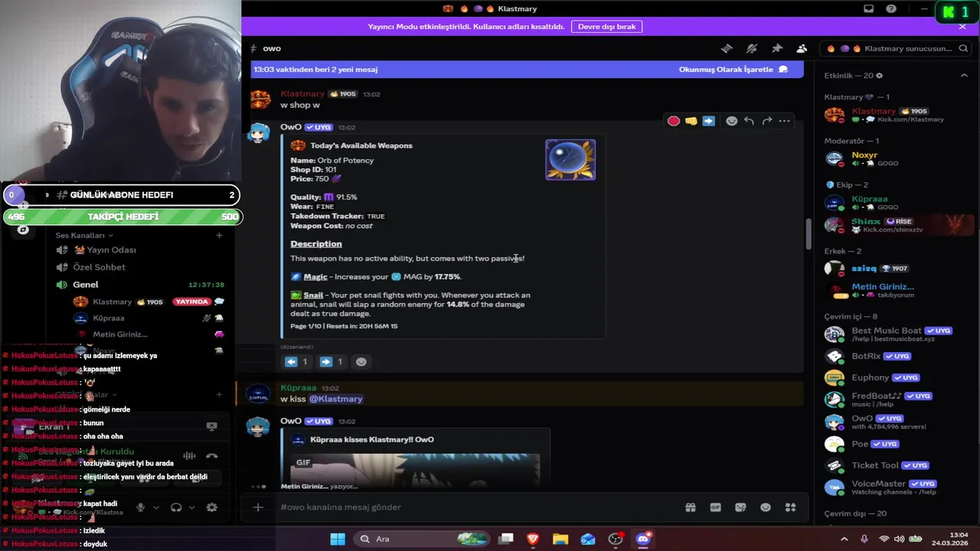Screen dimensions: 980x551
Task: Reply to the OwO shop message
Action: [750, 121]
